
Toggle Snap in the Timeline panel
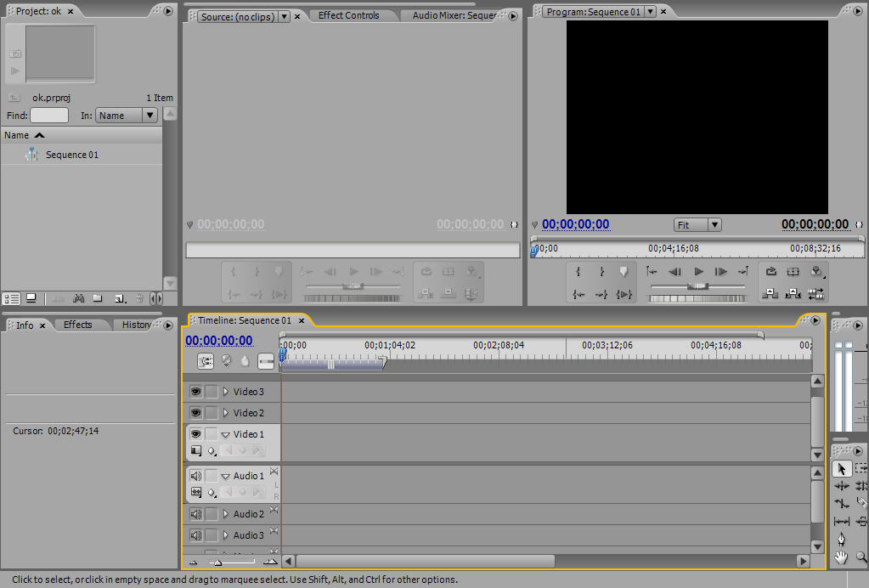206,361
